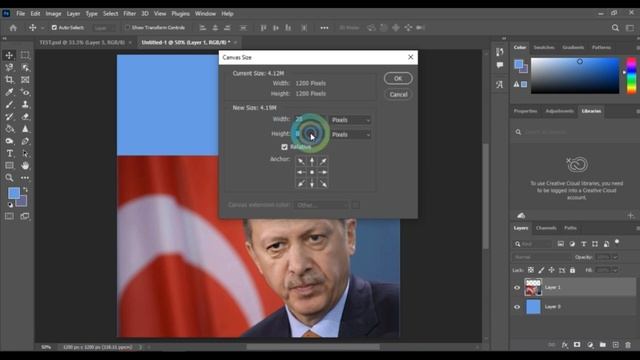The image size is (640, 360).
Task: Open Auto-Select Layer dropdown
Action: coord(104,28)
